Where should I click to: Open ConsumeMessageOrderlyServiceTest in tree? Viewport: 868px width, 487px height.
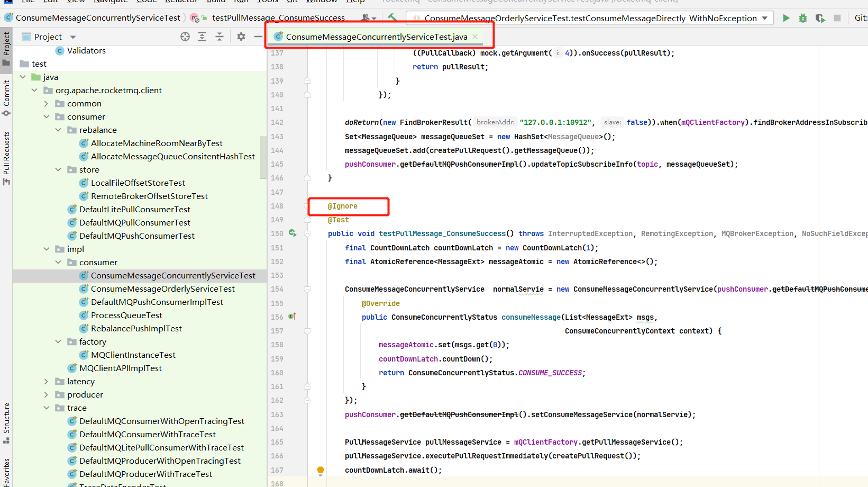tap(162, 288)
